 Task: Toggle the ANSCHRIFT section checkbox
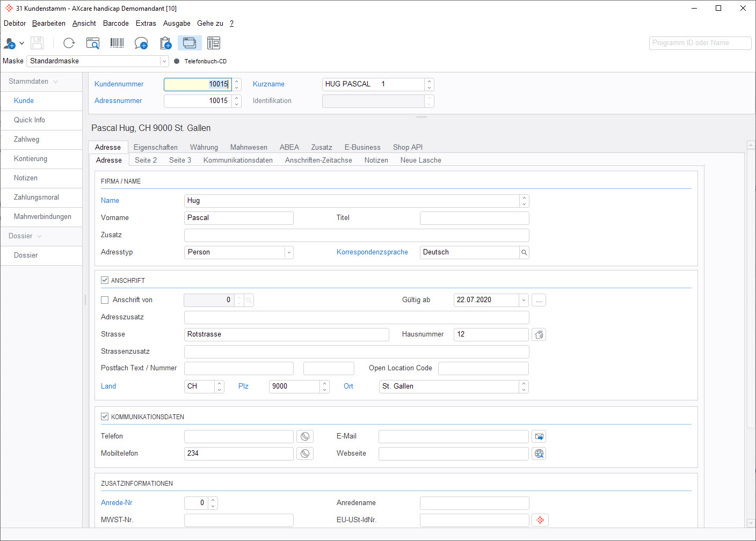[105, 280]
